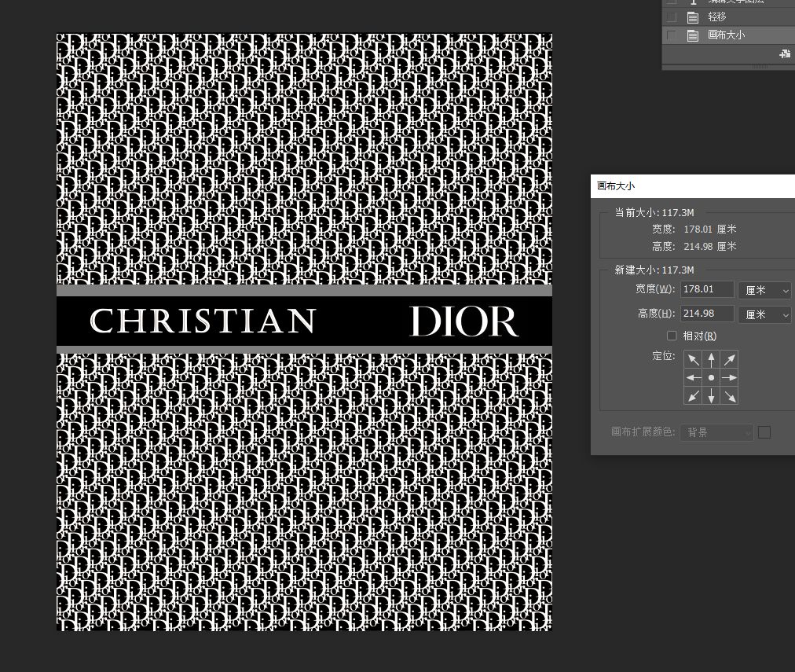Click the current width value 178.01 厘米
The image size is (795, 672).
710,230
